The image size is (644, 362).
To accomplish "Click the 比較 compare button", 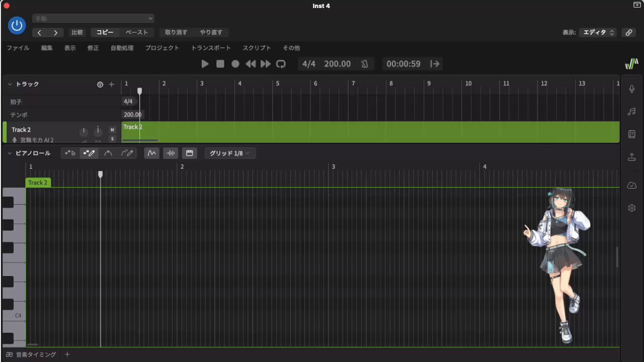I will [77, 32].
